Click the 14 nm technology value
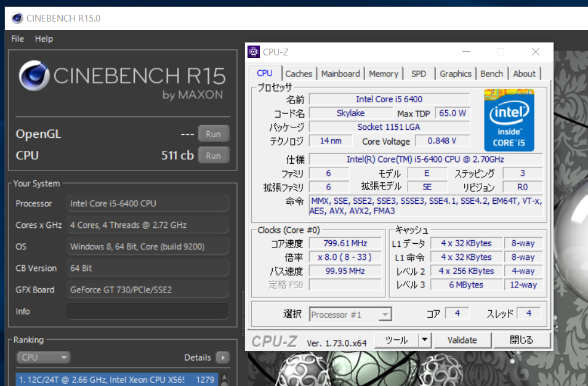 point(331,140)
